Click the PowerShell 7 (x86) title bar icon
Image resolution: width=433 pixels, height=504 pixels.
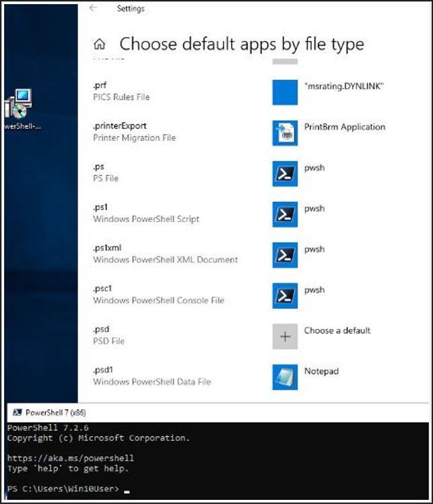click(x=17, y=412)
